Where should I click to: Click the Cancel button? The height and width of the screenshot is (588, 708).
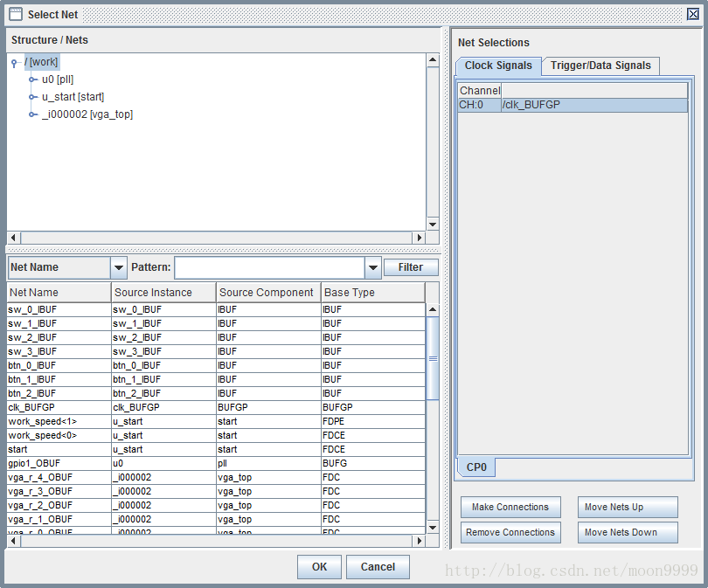click(378, 567)
